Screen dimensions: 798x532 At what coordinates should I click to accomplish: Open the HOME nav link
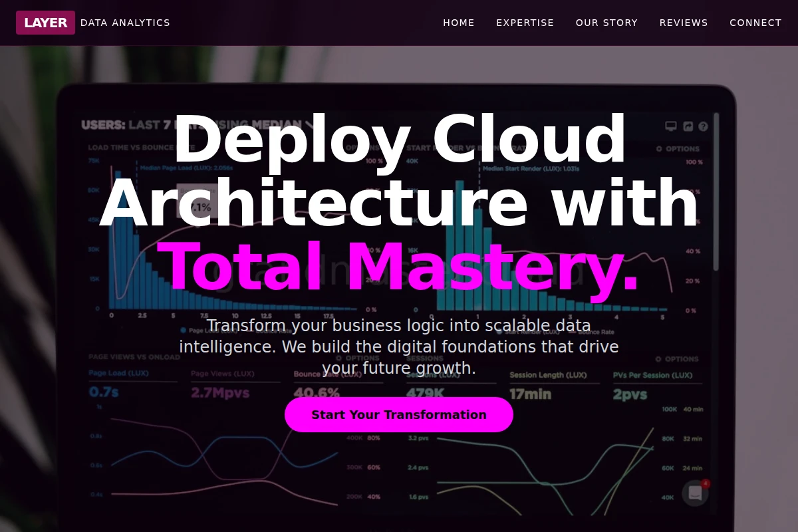coord(459,23)
